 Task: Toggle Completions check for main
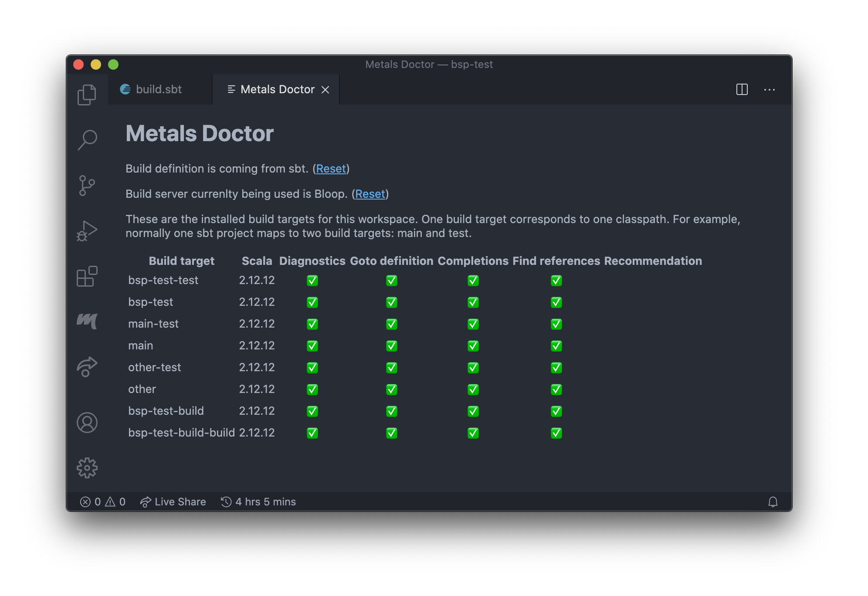[x=473, y=345]
